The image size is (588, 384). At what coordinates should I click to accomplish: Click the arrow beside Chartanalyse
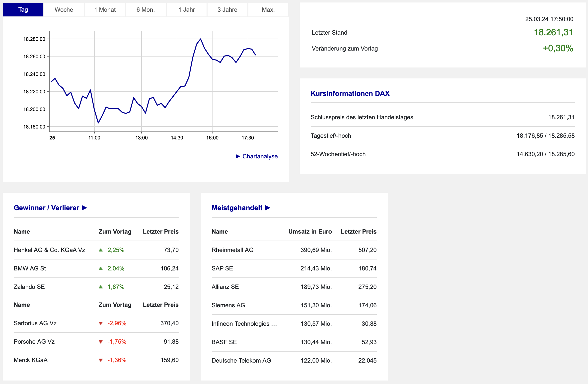click(238, 156)
